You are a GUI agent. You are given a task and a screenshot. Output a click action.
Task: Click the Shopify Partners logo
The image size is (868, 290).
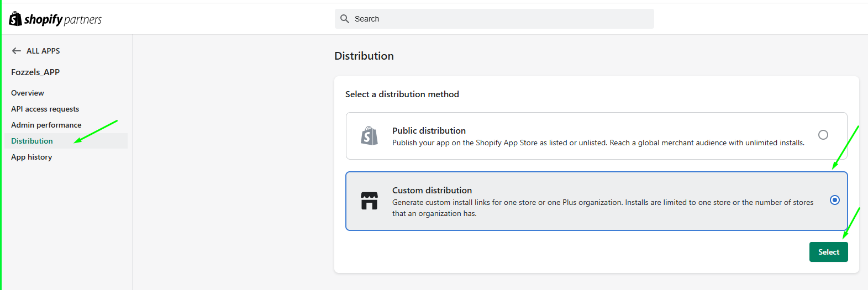pos(55,19)
